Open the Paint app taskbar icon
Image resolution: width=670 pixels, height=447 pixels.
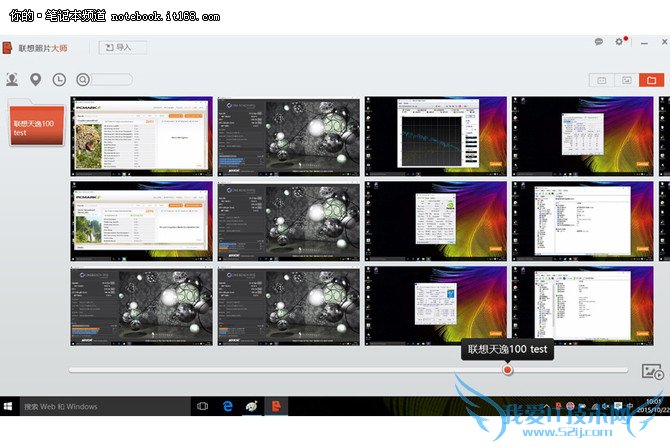click(252, 406)
